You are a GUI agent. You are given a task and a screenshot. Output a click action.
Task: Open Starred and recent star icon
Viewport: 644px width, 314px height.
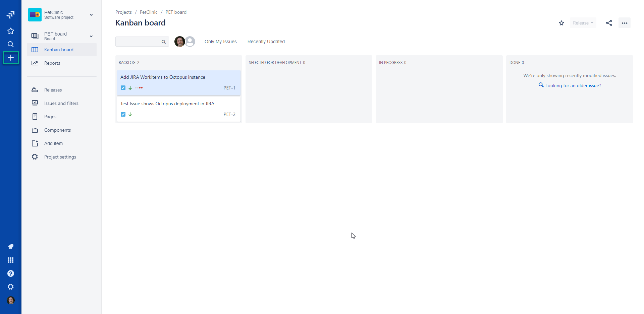[x=11, y=31]
